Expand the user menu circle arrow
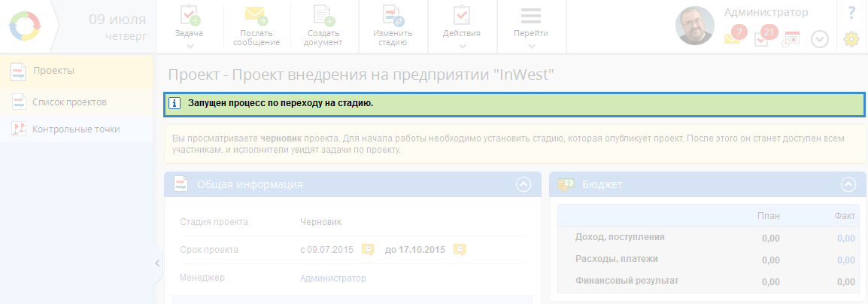Screen dimensions: 868x304 [820, 39]
